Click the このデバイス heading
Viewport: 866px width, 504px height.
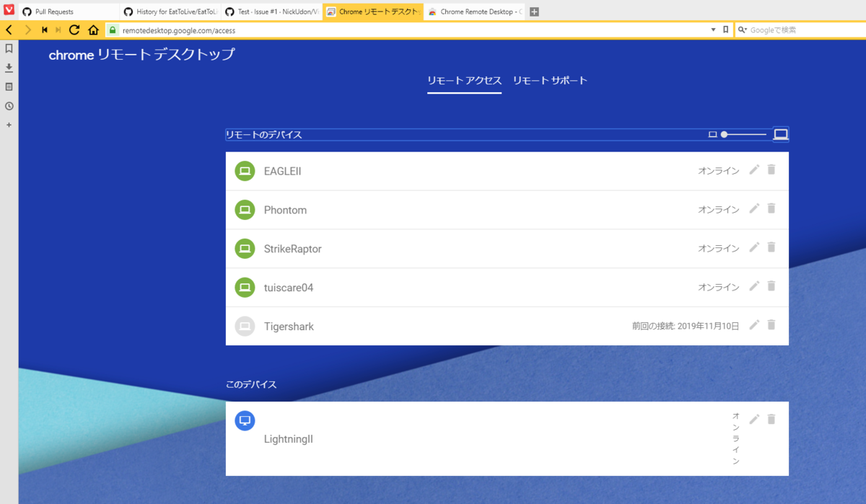(x=251, y=384)
